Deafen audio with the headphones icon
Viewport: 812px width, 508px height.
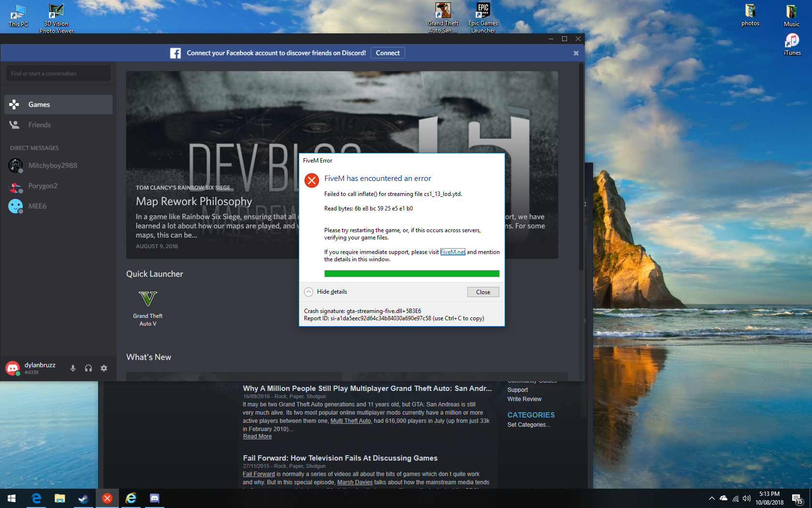click(x=88, y=368)
